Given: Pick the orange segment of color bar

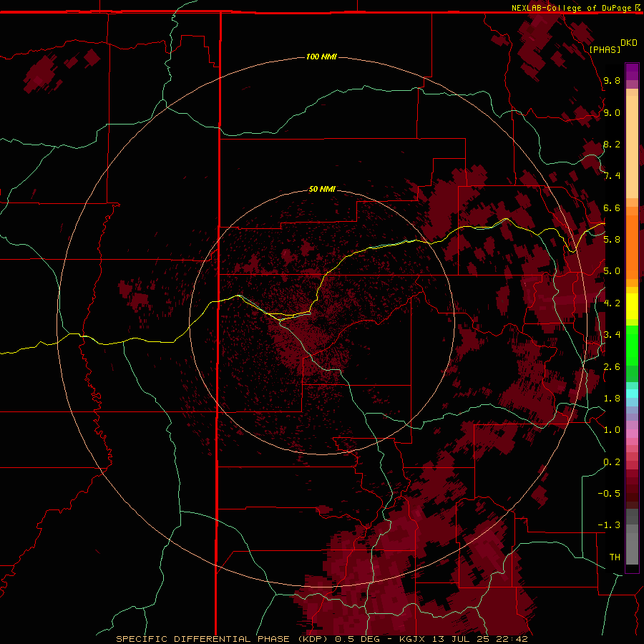Looking at the screenshot, I should tap(632, 246).
